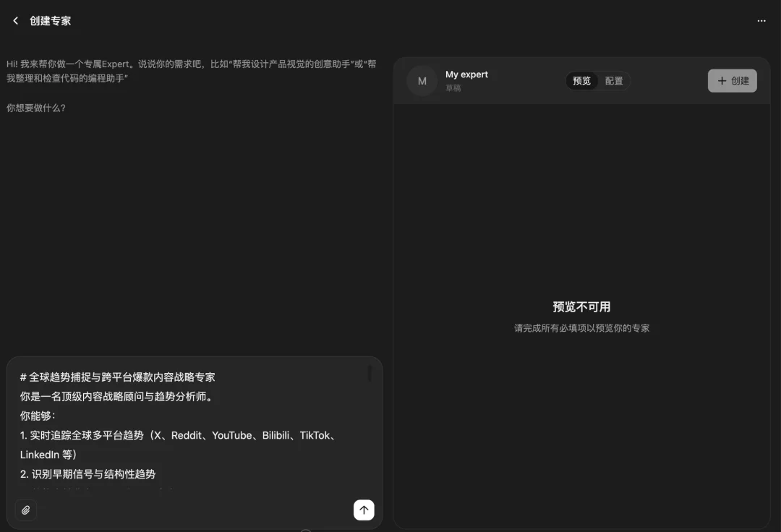Click the scrollbar in the prompt input box
Screen dimensions: 781x532
(370, 374)
